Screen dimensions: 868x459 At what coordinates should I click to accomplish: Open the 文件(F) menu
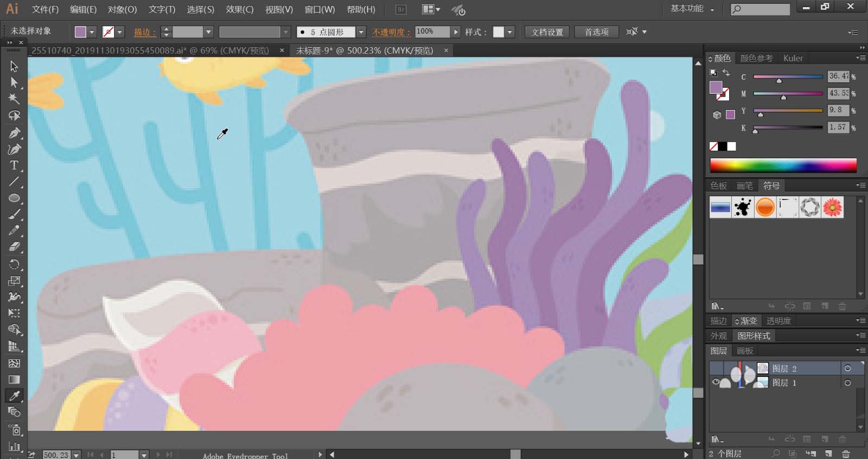pos(45,10)
